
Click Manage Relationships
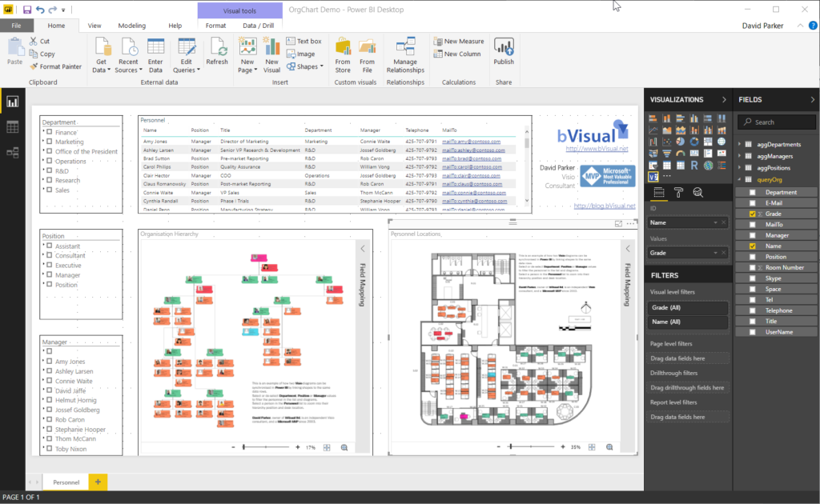pyautogui.click(x=405, y=53)
